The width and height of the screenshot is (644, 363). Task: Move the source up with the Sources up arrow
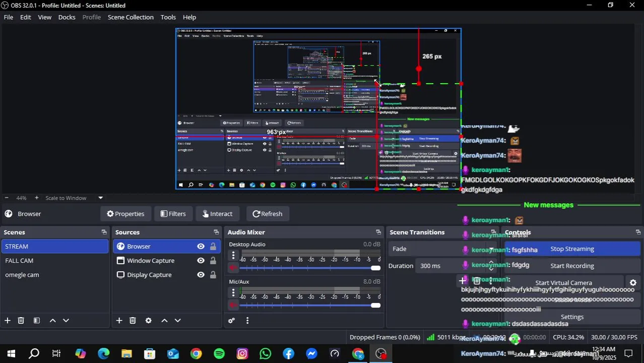click(x=164, y=321)
